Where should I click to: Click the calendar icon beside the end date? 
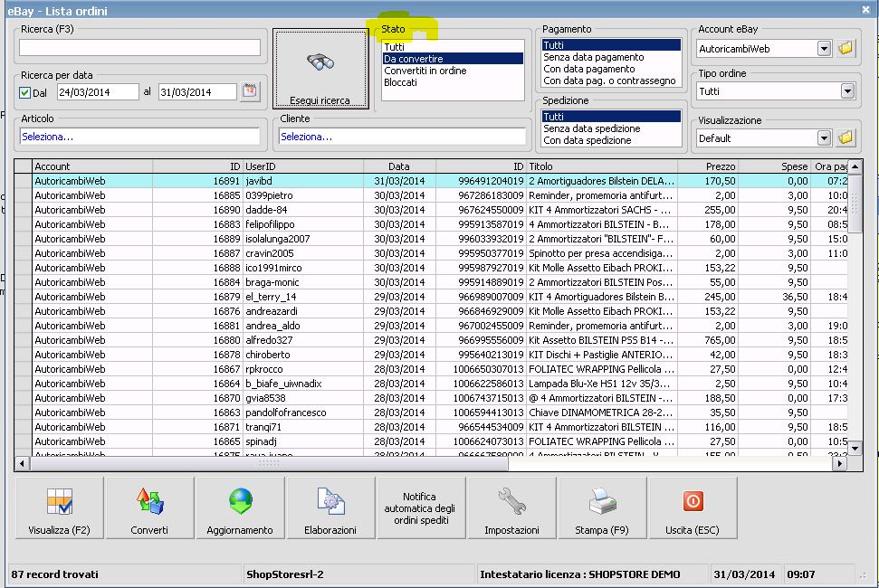pyautogui.click(x=249, y=91)
